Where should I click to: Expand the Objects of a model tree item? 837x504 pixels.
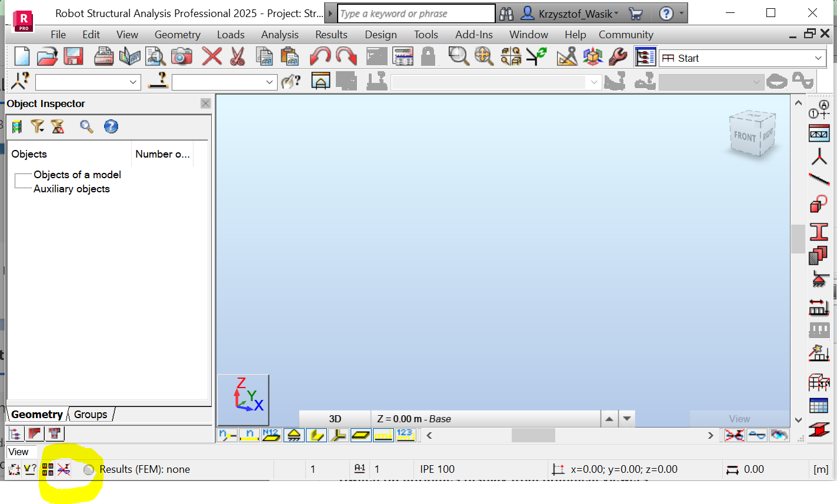tap(77, 175)
